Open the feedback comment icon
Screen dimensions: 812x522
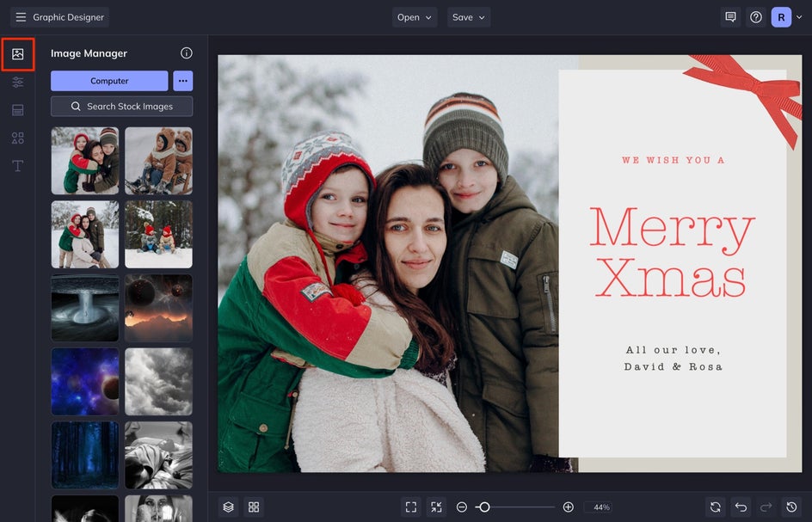click(730, 17)
